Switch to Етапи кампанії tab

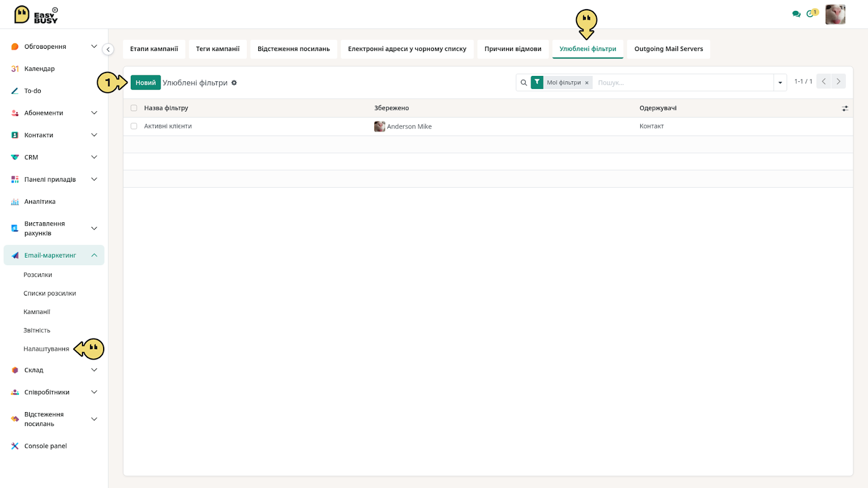(154, 49)
